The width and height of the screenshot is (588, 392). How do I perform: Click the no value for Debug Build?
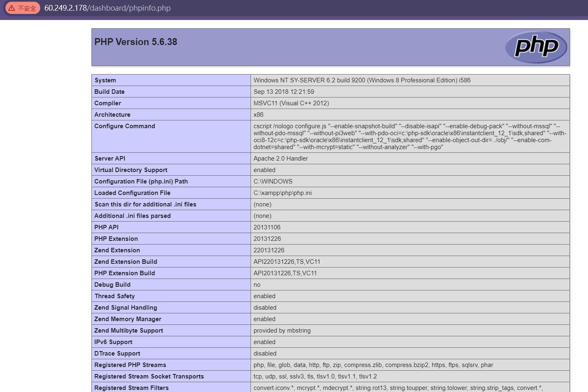coord(257,285)
